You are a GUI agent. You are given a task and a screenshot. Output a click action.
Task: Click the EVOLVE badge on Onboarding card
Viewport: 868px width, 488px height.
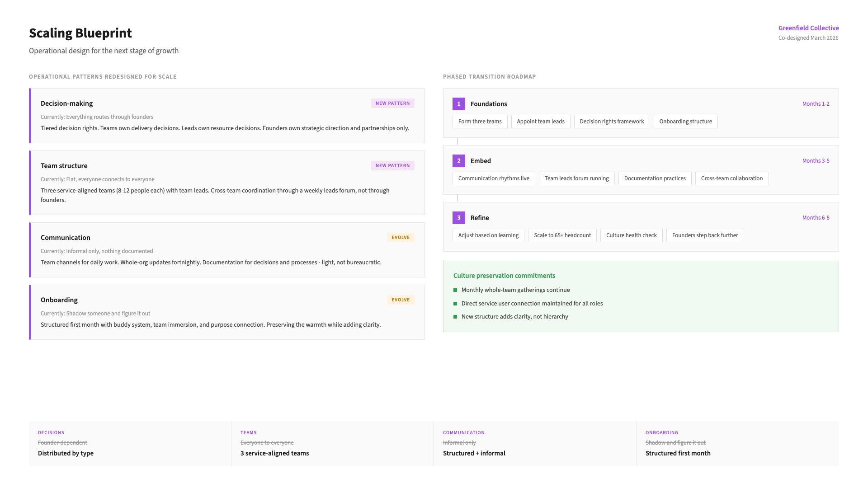pyautogui.click(x=401, y=300)
